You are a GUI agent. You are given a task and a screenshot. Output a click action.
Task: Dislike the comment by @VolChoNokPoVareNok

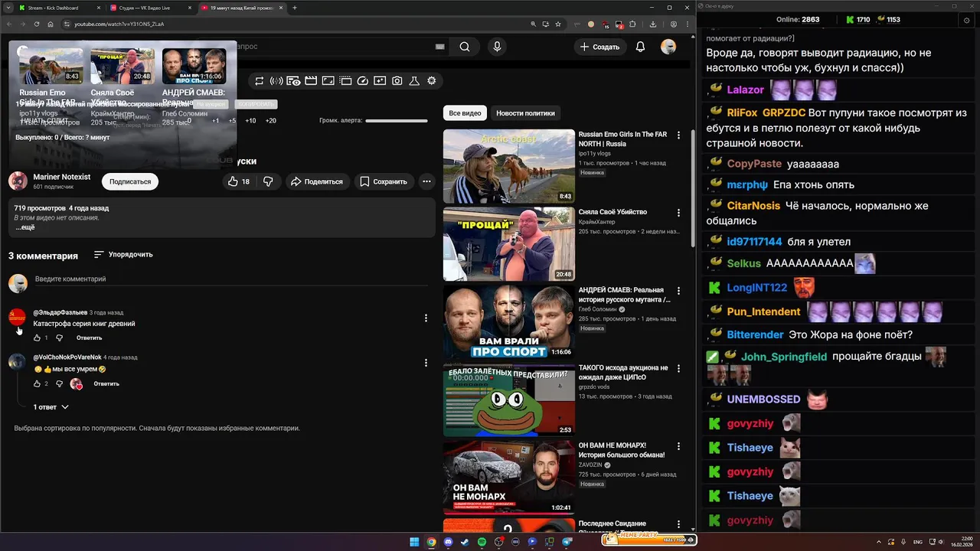[x=60, y=383]
